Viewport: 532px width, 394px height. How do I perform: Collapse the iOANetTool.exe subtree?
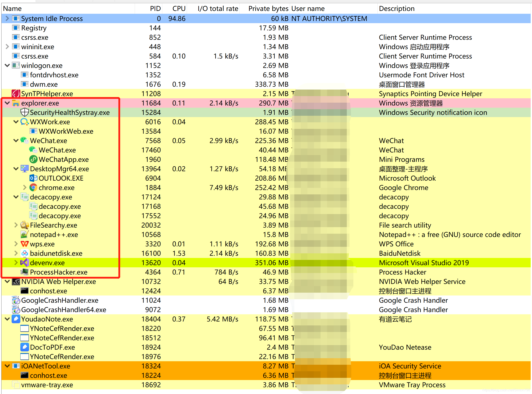click(7, 366)
